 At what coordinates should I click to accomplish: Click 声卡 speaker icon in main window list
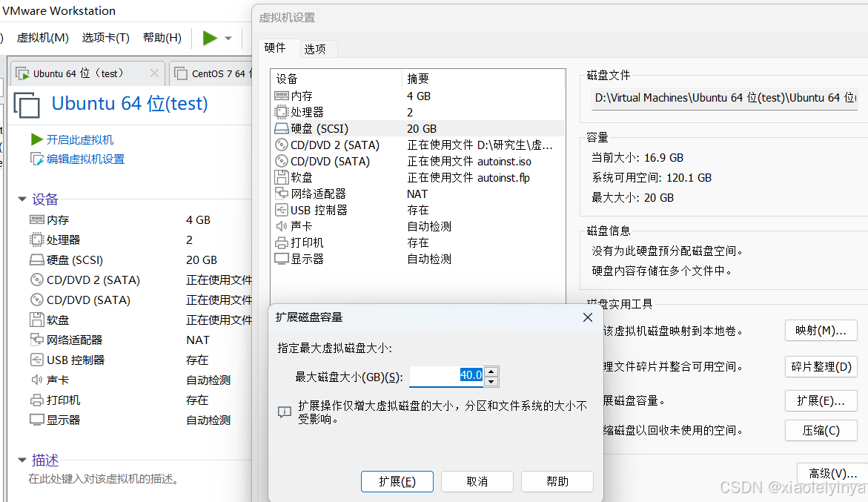[36, 380]
